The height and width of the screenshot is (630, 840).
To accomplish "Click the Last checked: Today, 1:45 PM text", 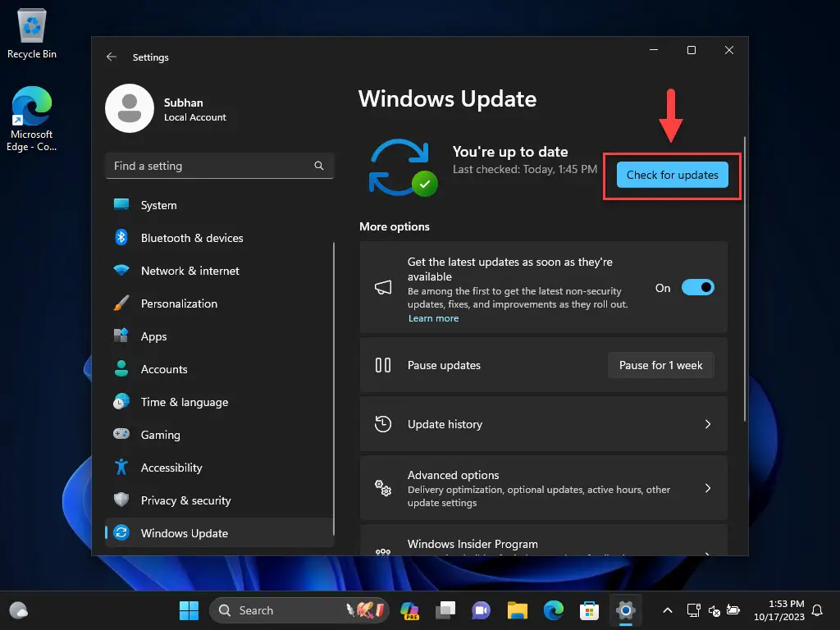I will [524, 169].
